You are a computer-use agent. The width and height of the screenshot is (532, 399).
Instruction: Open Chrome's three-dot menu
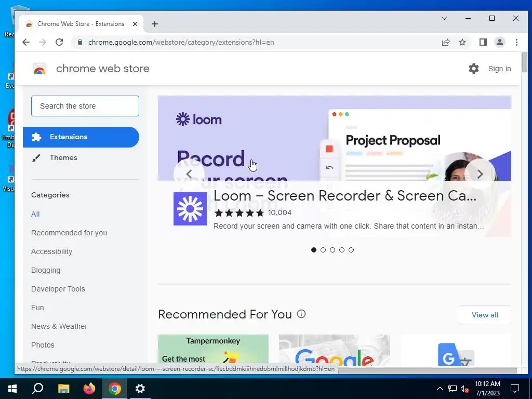coord(516,42)
